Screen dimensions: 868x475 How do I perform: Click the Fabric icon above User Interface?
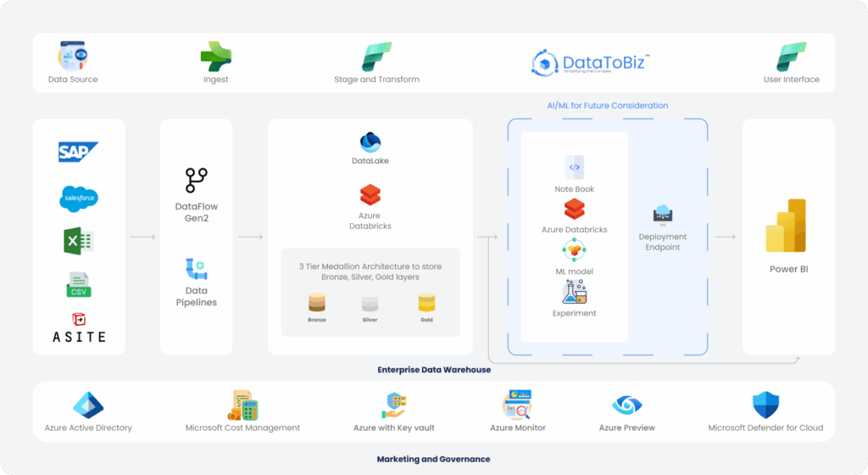pos(791,57)
